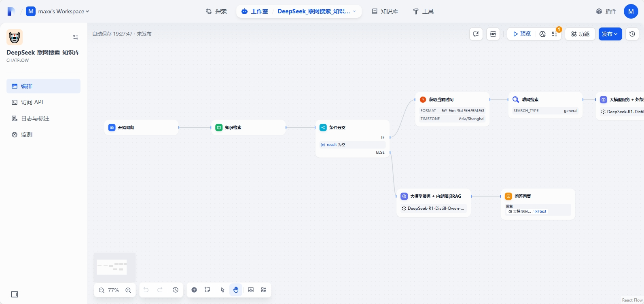Go to the 知识库 knowledge tab
The image size is (644, 304).
click(x=385, y=11)
